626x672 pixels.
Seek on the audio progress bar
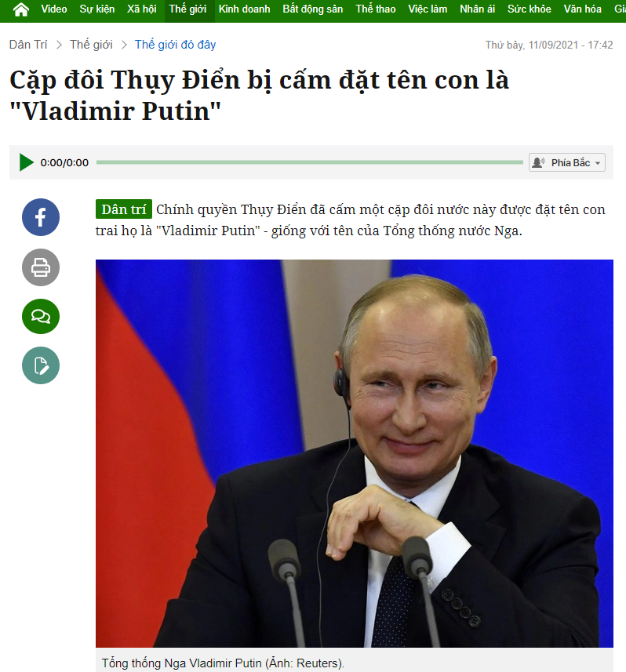click(x=310, y=162)
